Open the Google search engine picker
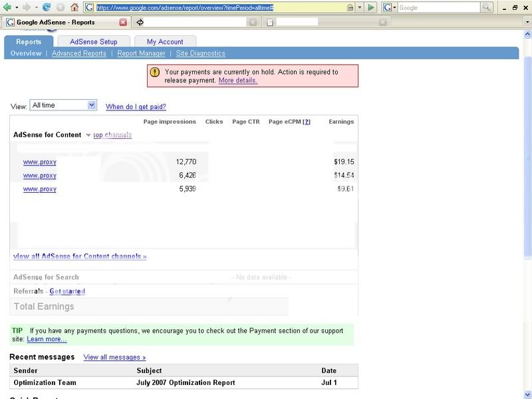The image size is (532, 399). coord(390,7)
